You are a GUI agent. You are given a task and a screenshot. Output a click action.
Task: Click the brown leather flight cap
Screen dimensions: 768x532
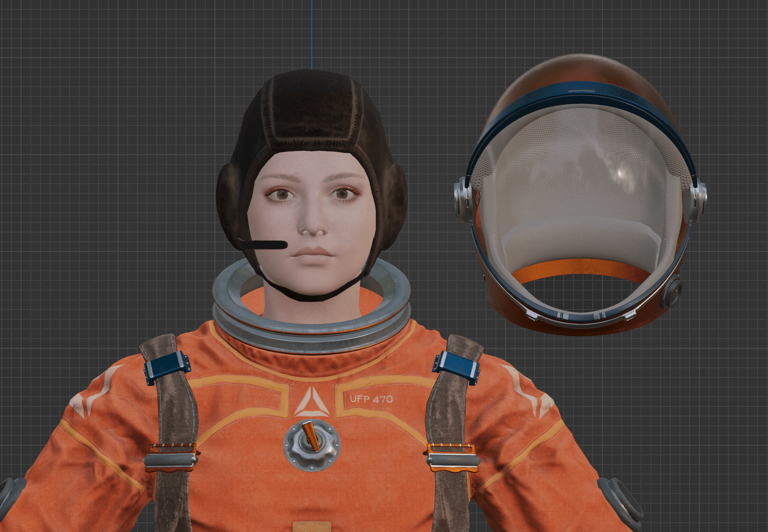coord(312,117)
